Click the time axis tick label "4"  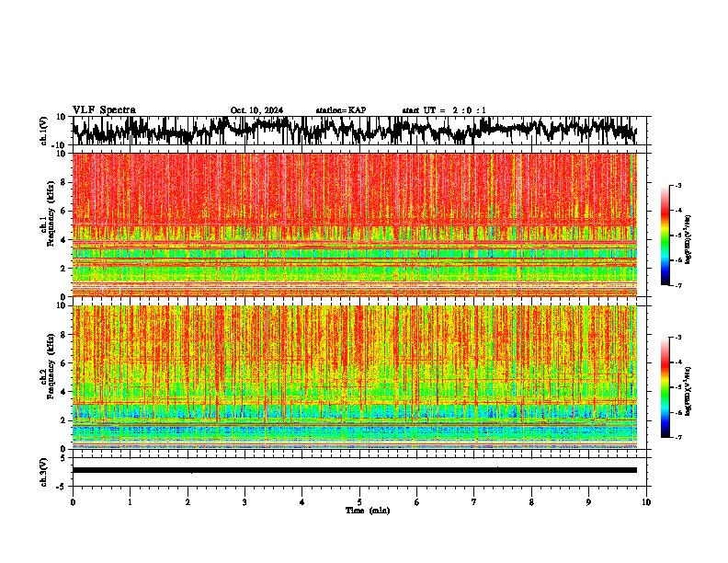[x=302, y=502]
